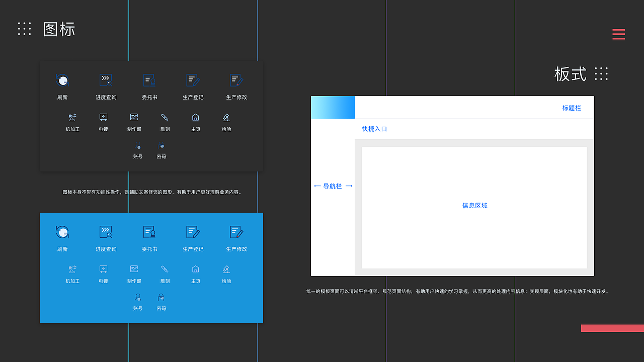Select the 机加工 icon in dark panel
The image size is (644, 362).
72,117
